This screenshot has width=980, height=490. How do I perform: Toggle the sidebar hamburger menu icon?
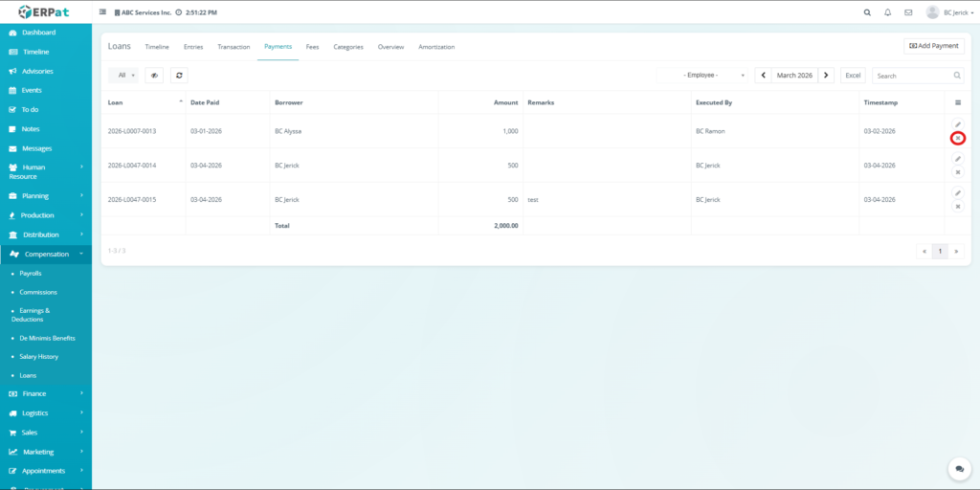pos(103,12)
